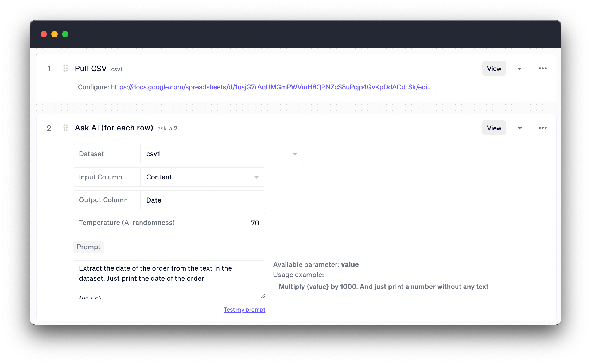The width and height of the screenshot is (591, 364).
Task: Click the drag handle of Pull CSV step
Action: (65, 69)
